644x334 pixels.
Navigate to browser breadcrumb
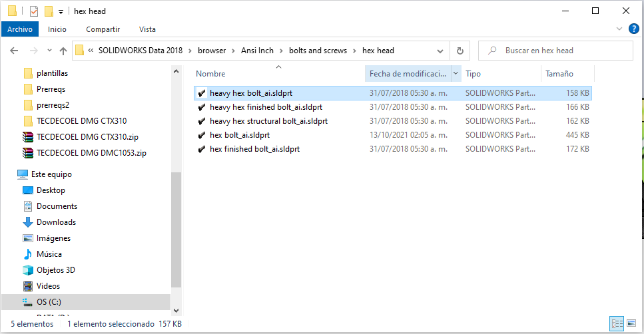pyautogui.click(x=212, y=51)
